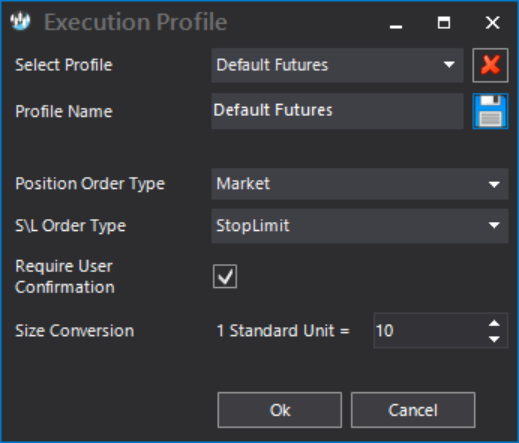Expand the Position Order Type dropdown arrow

pyautogui.click(x=494, y=184)
